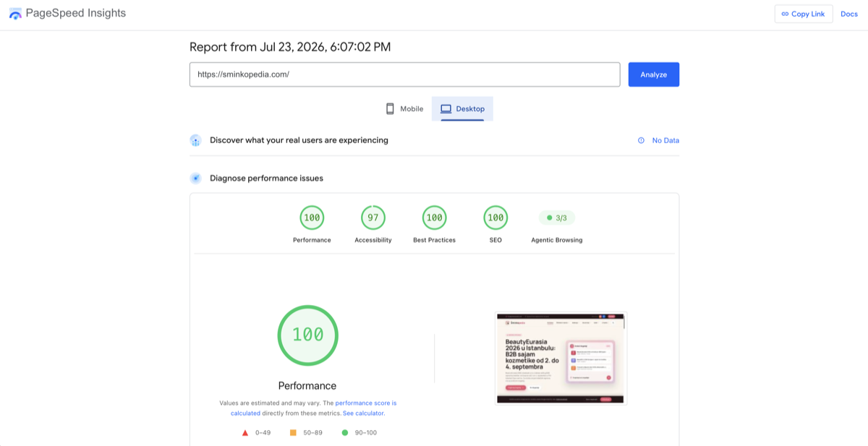Viewport: 868px width, 446px height.
Task: Open the See calculator link
Action: 364,413
